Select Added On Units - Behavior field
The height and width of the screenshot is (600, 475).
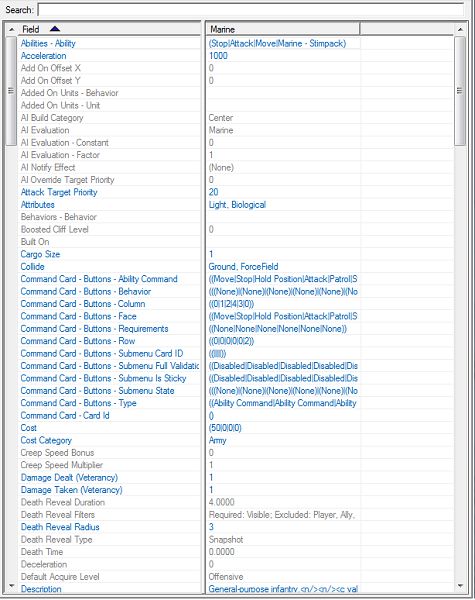pos(109,93)
